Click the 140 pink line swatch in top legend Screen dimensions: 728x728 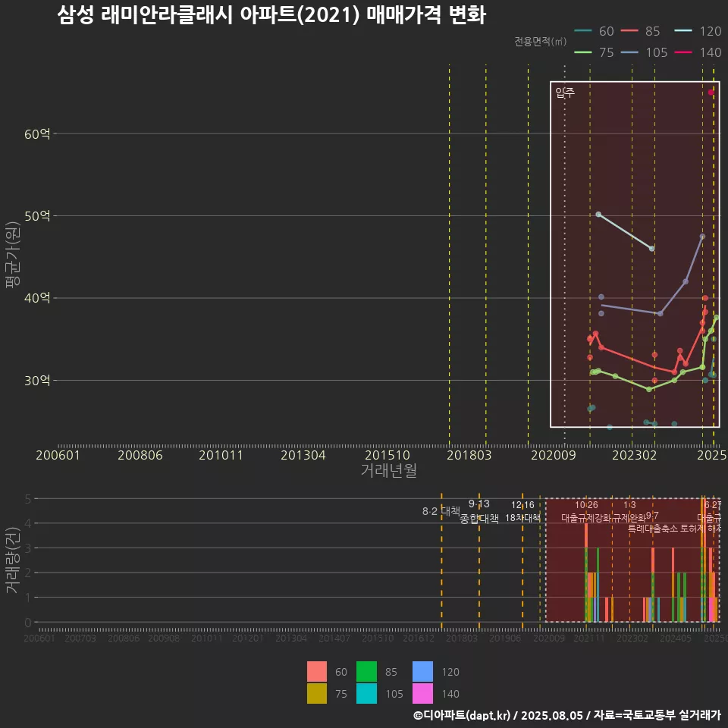pos(683,52)
